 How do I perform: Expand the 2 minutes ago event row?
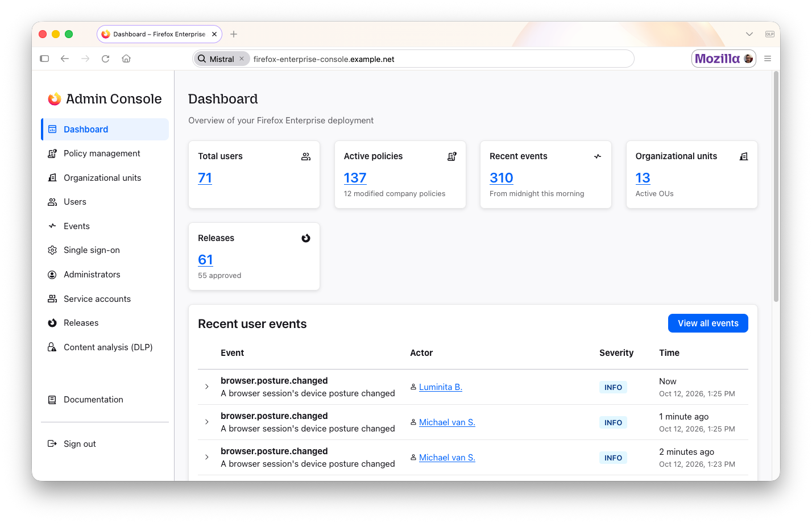[207, 457]
